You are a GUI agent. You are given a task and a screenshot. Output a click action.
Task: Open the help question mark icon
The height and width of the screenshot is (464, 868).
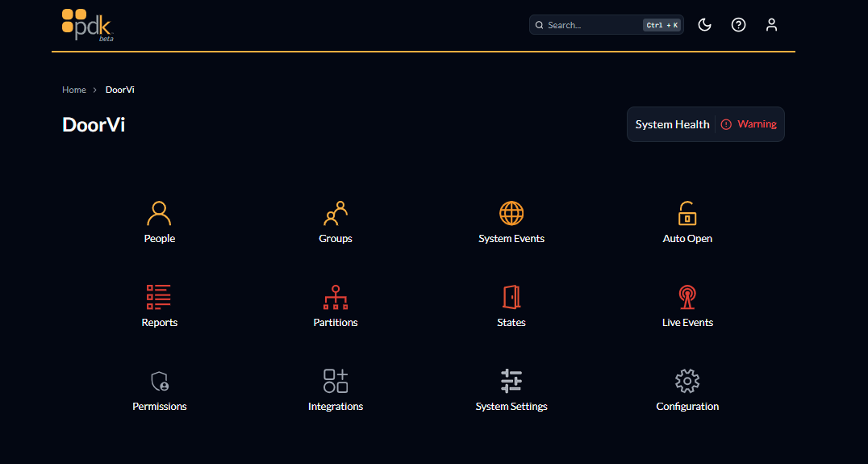[738, 25]
